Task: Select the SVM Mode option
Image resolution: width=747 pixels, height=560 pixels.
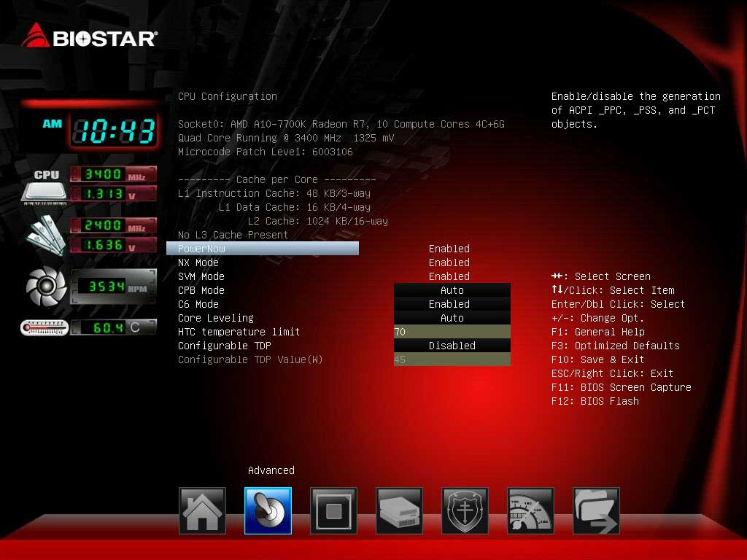Action: tap(201, 276)
